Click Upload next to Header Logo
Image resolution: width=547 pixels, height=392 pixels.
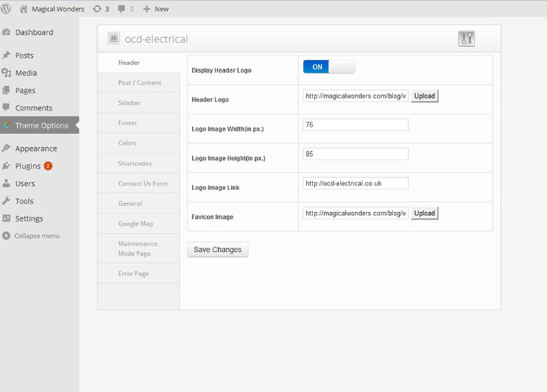coord(424,96)
